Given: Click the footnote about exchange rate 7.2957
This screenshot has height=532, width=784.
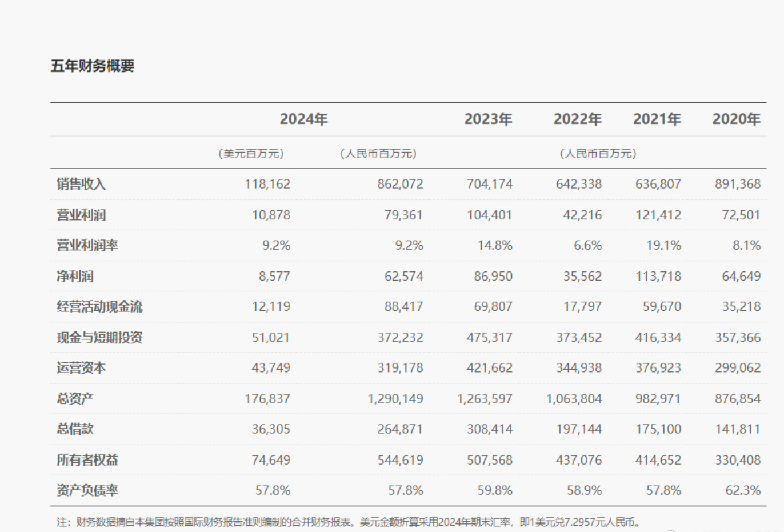Looking at the screenshot, I should pyautogui.click(x=350, y=522).
